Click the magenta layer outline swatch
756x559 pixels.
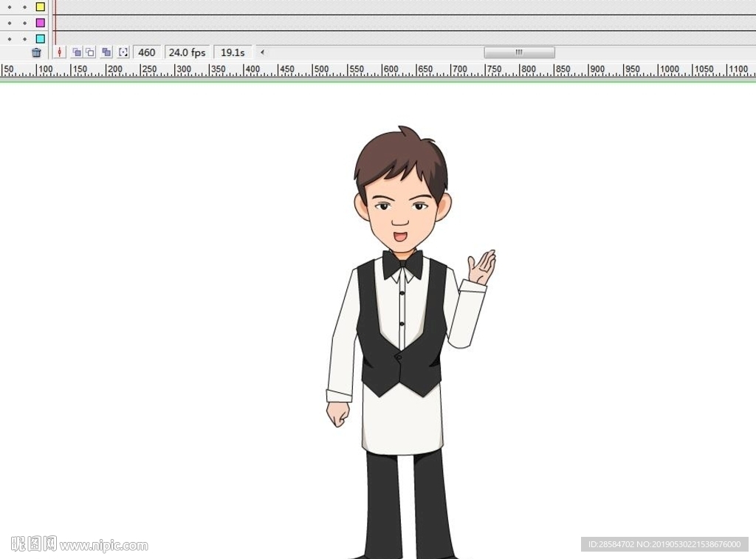coord(41,23)
